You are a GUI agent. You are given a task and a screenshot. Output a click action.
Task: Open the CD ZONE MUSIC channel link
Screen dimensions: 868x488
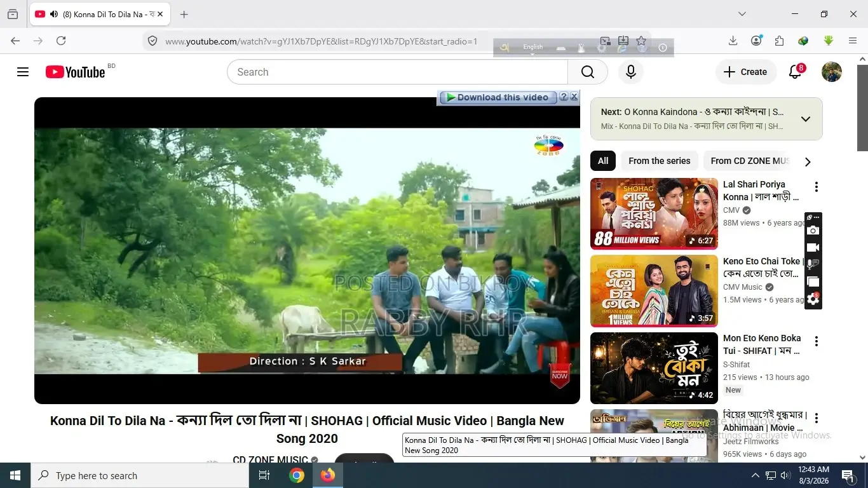click(x=270, y=459)
